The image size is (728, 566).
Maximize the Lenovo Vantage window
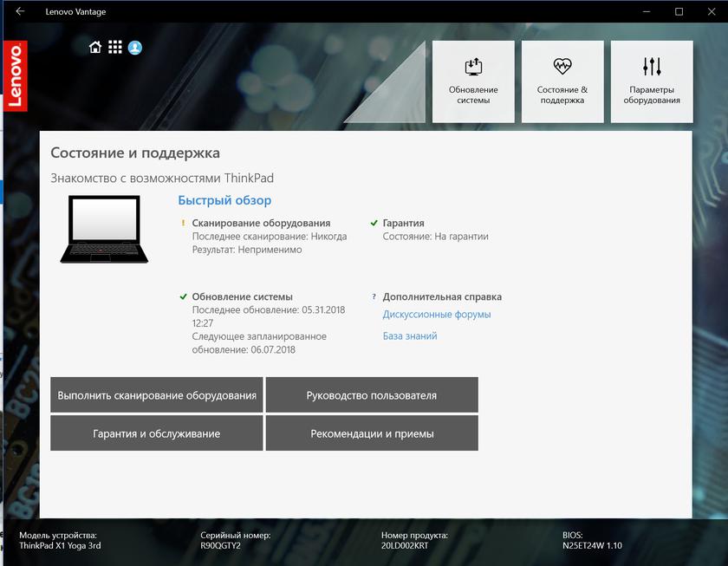(x=679, y=12)
